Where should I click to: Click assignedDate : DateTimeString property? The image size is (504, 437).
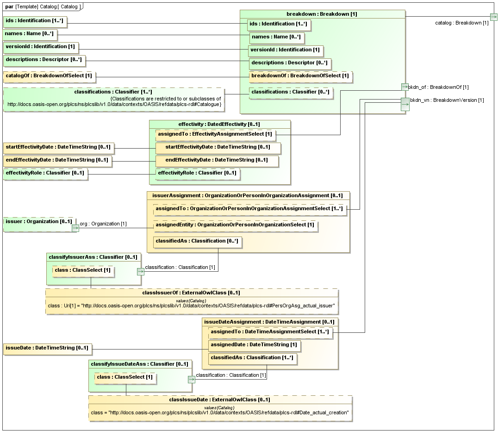click(254, 345)
